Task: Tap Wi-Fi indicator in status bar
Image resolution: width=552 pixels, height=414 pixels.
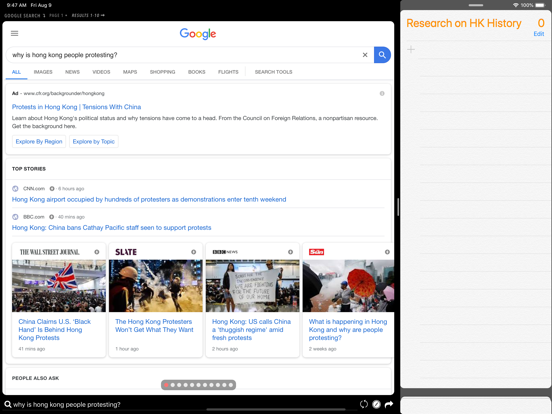Action: [x=516, y=5]
